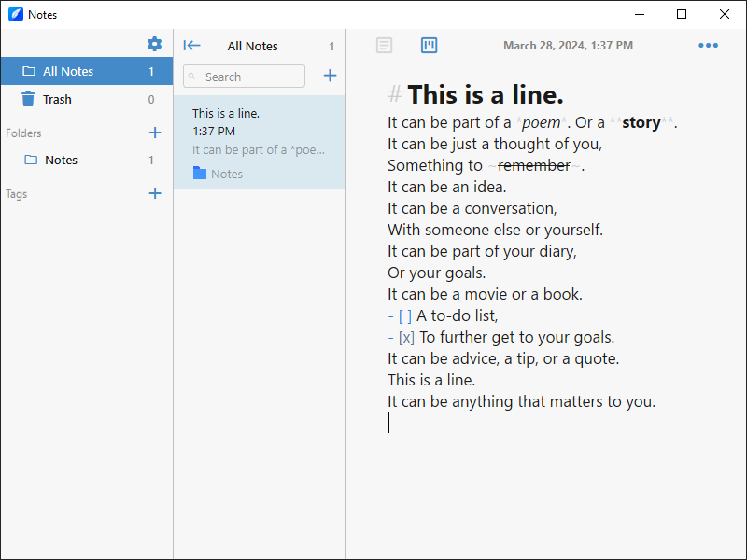Add a new tag with plus icon
Viewport: 747px width, 560px height.
pyautogui.click(x=155, y=193)
